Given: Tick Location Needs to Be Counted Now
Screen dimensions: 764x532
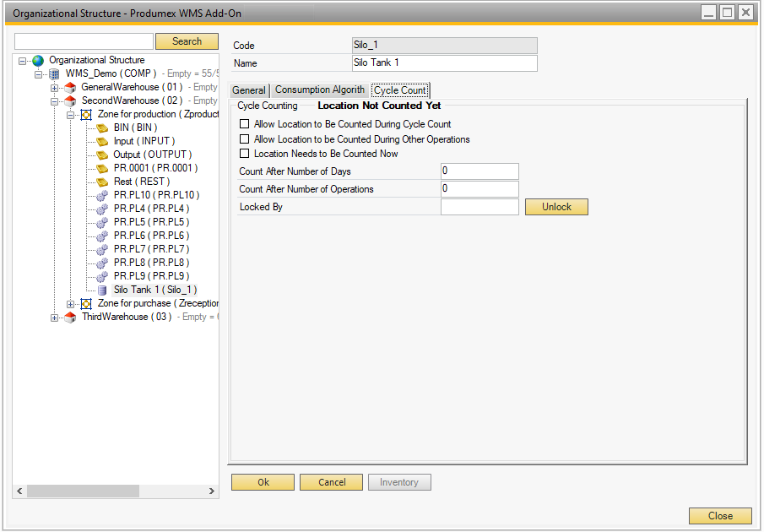Looking at the screenshot, I should (x=245, y=154).
